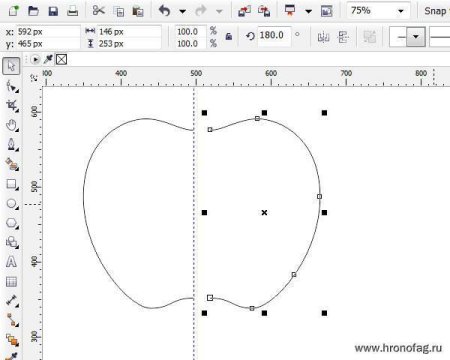Select the Pan hand tool

pos(12,125)
